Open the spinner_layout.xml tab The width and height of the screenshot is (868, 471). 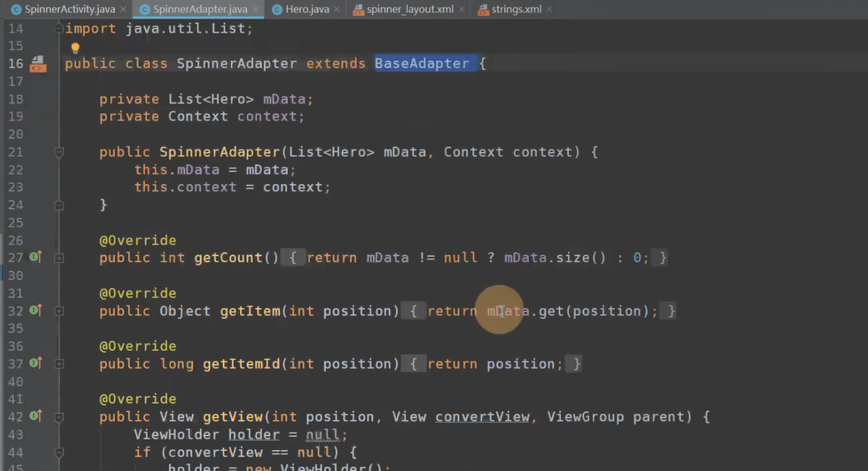[409, 9]
